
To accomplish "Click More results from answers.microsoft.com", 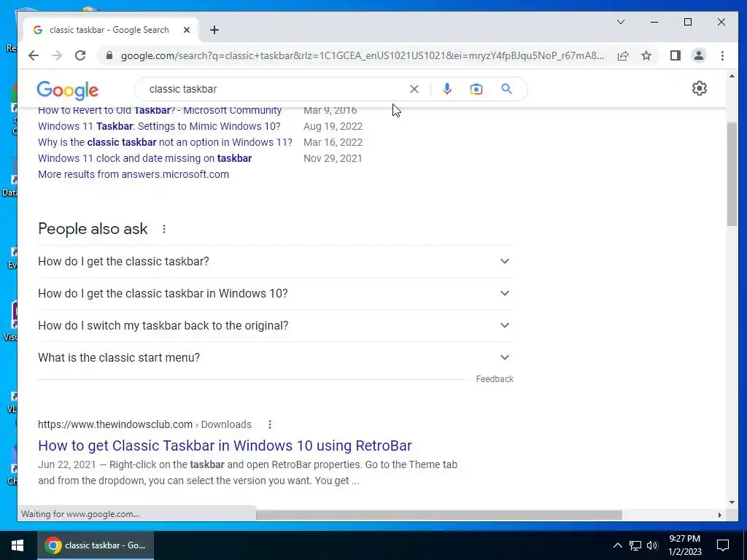I will [x=133, y=174].
